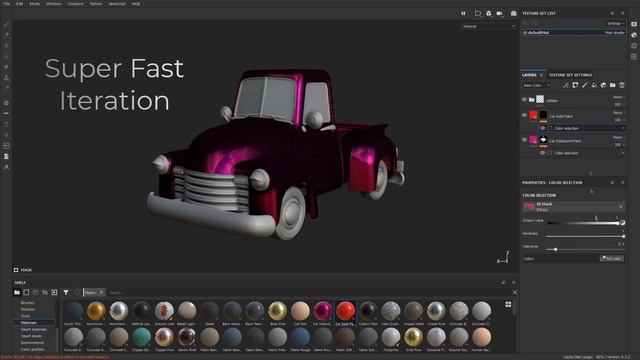
Task: Click the eyedropper icon beside Output value
Action: [622, 223]
